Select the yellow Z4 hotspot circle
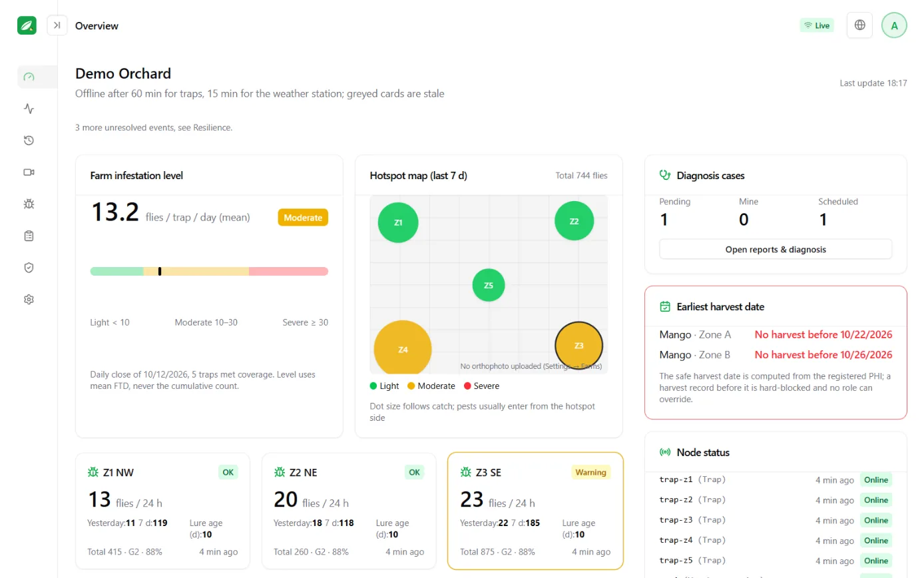 [403, 348]
